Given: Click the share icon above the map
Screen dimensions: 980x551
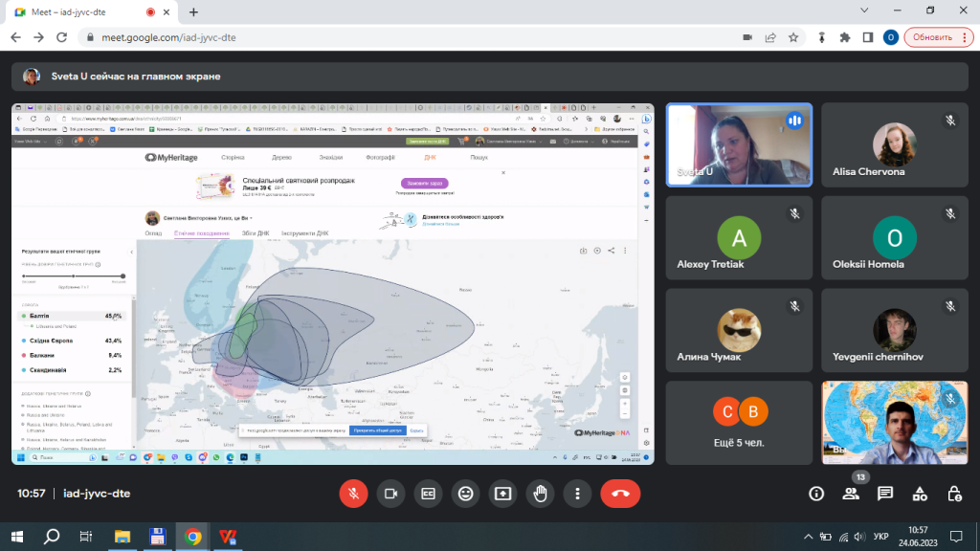Looking at the screenshot, I should point(612,251).
